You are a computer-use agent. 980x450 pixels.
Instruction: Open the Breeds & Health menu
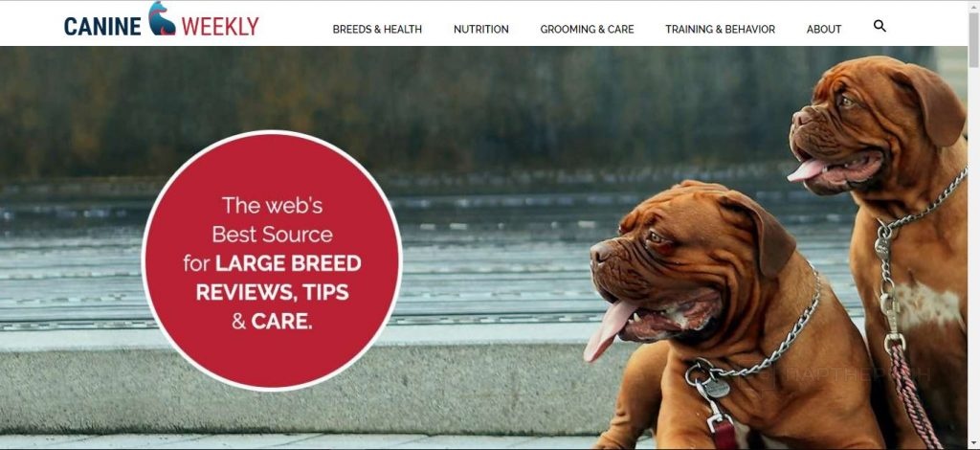[x=377, y=29]
